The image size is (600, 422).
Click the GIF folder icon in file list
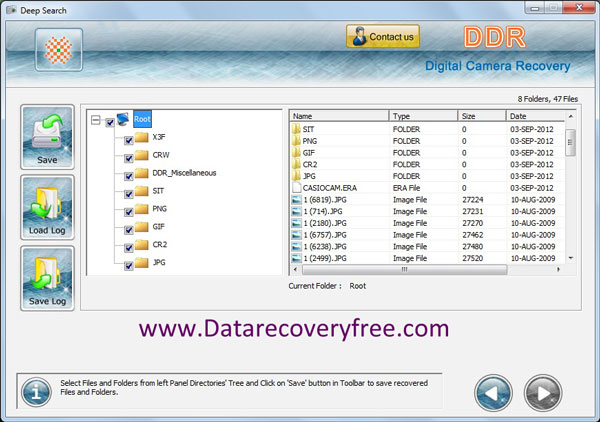296,153
